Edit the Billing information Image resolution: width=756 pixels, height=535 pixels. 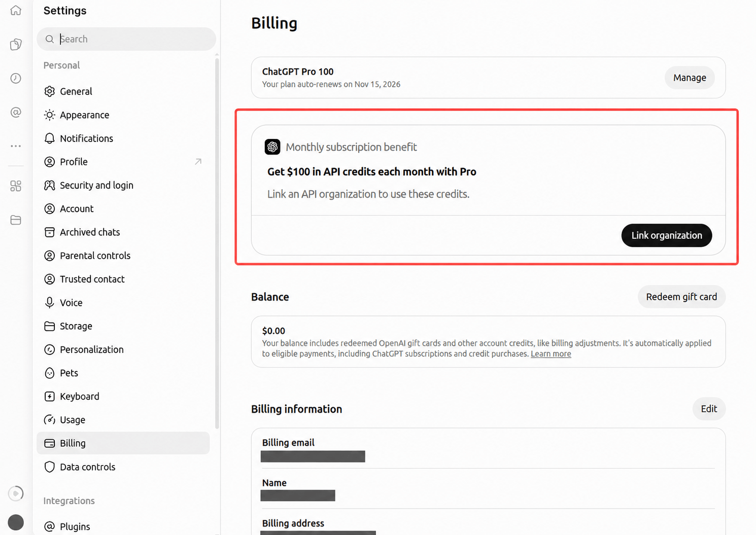(709, 409)
